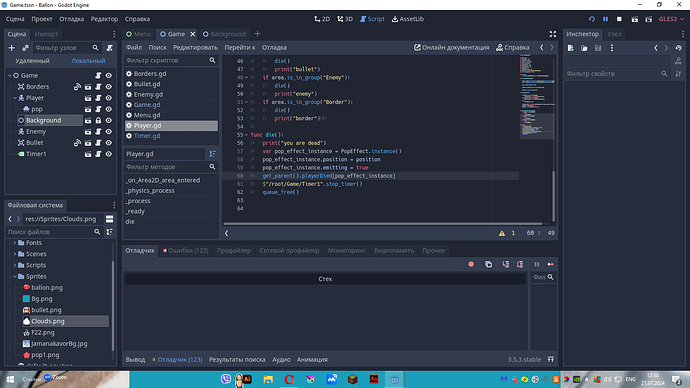Image resolution: width=690 pixels, height=388 pixels.
Task: Toggle alphabetical sort of methods icon
Action: coord(213,154)
